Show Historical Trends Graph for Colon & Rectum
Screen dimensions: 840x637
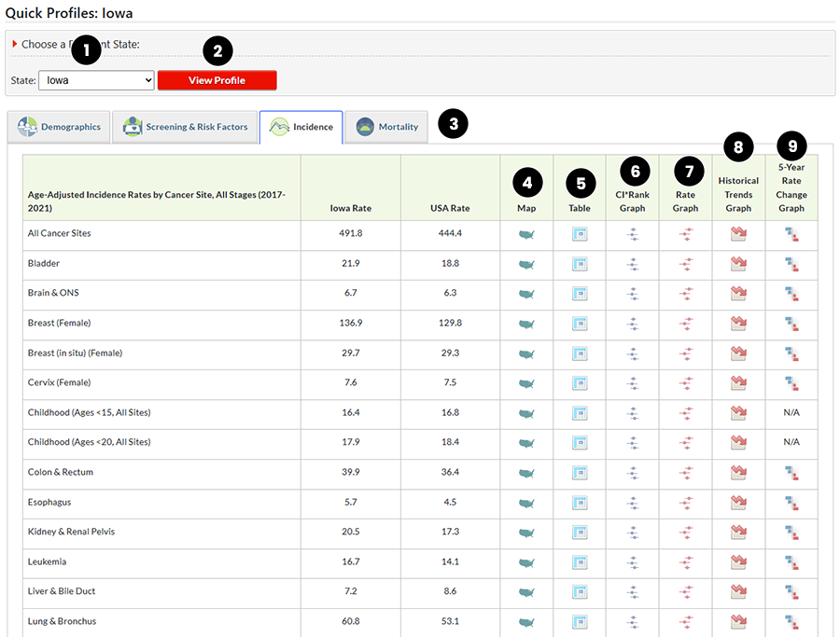[x=738, y=473]
